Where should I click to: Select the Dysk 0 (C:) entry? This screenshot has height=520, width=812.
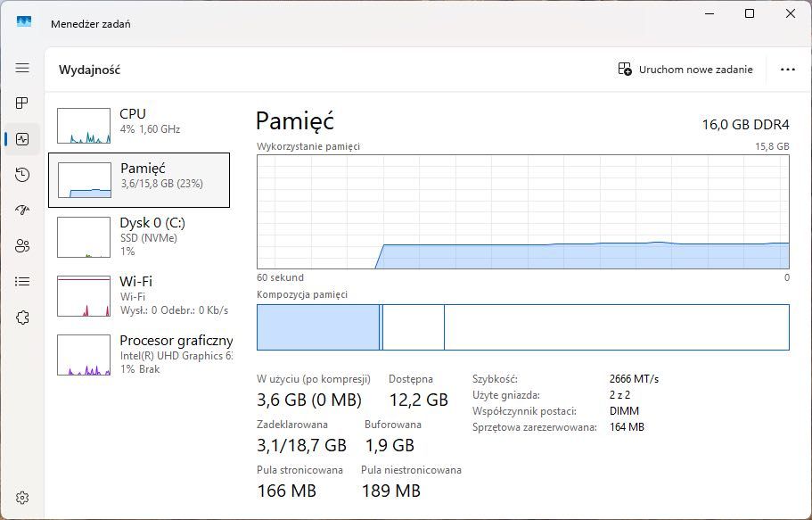tap(139, 237)
